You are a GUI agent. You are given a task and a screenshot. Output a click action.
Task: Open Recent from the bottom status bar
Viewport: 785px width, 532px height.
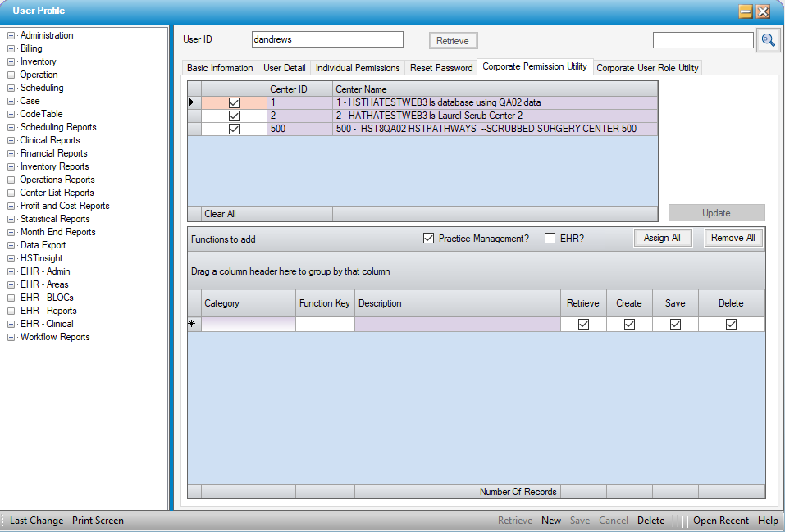click(720, 521)
